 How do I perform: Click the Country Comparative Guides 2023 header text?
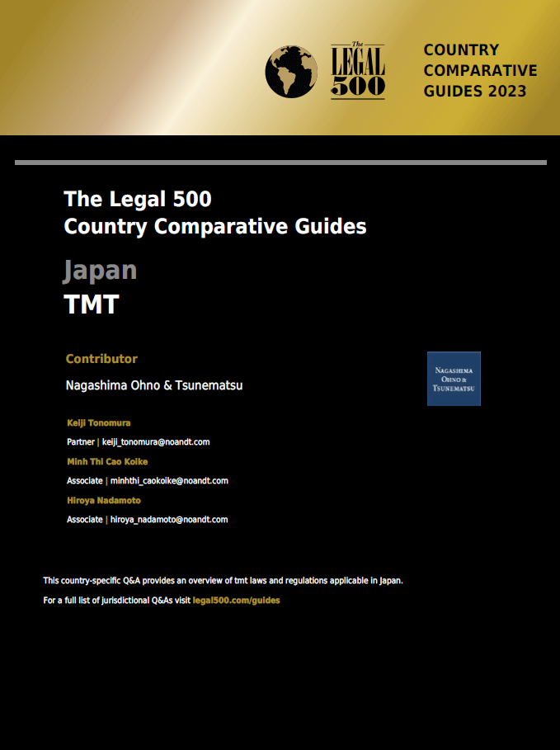(479, 71)
